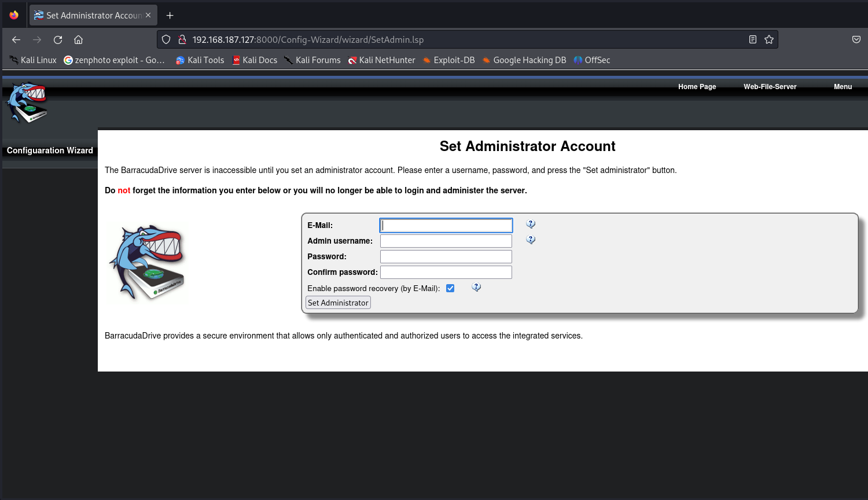Click the password recovery help icon

click(x=476, y=288)
